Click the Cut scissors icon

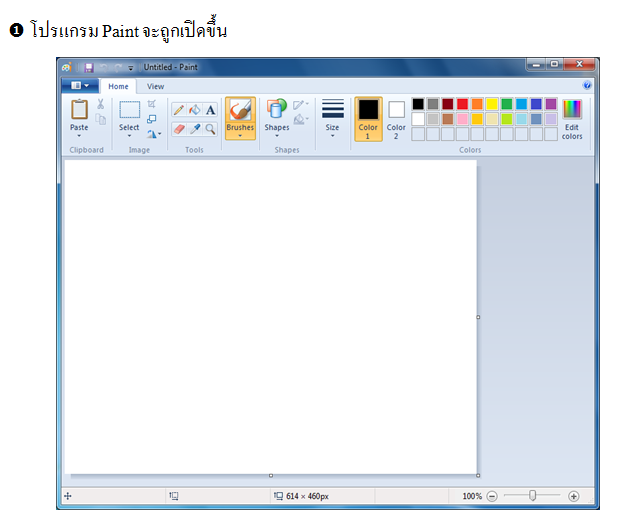(101, 104)
